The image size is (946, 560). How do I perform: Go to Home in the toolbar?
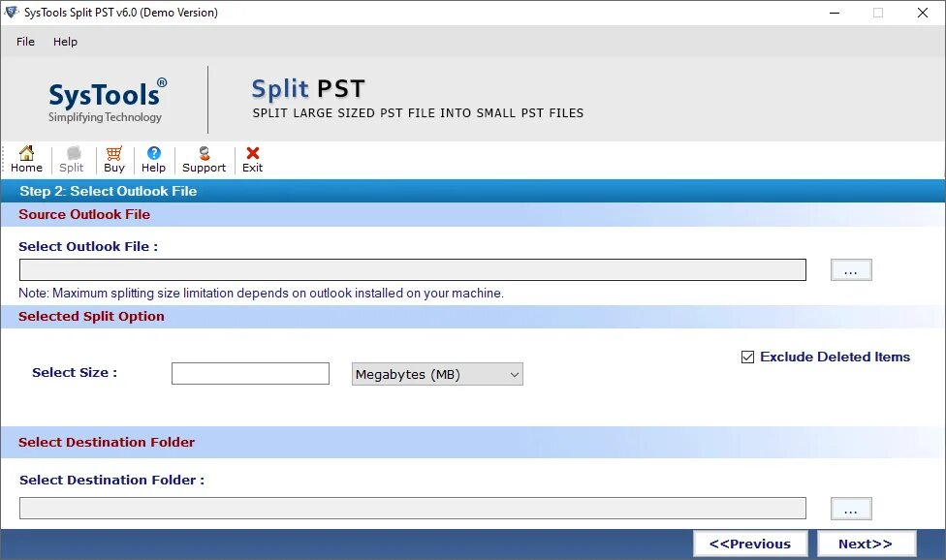click(x=26, y=160)
